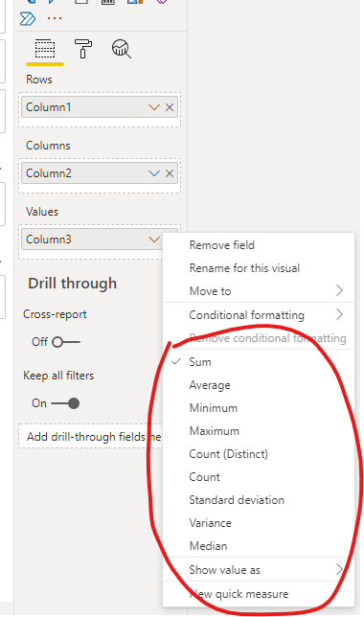Choose New quick measure
Screen dimensions: 364x617
pos(259,594)
